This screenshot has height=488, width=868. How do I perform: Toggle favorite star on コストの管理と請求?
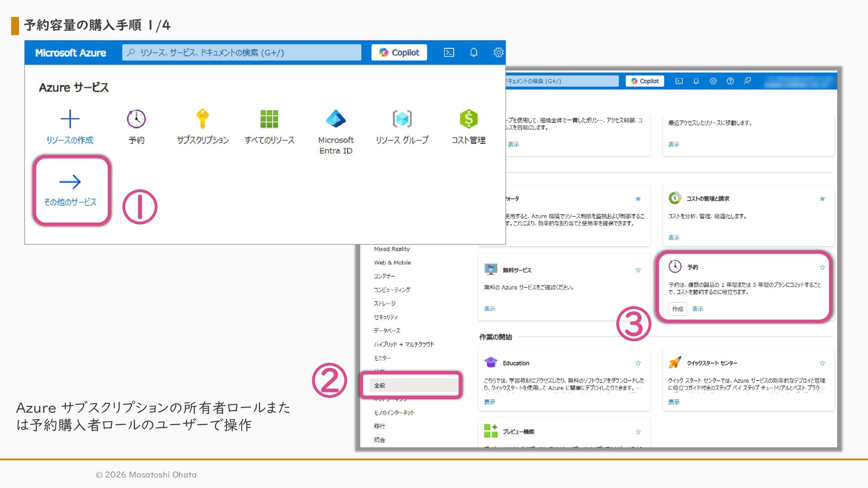pos(822,199)
